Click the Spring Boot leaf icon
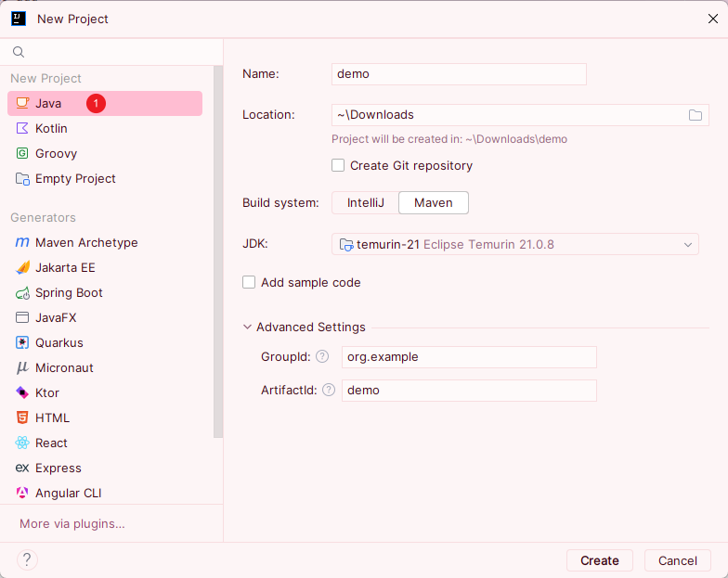 pos(22,293)
